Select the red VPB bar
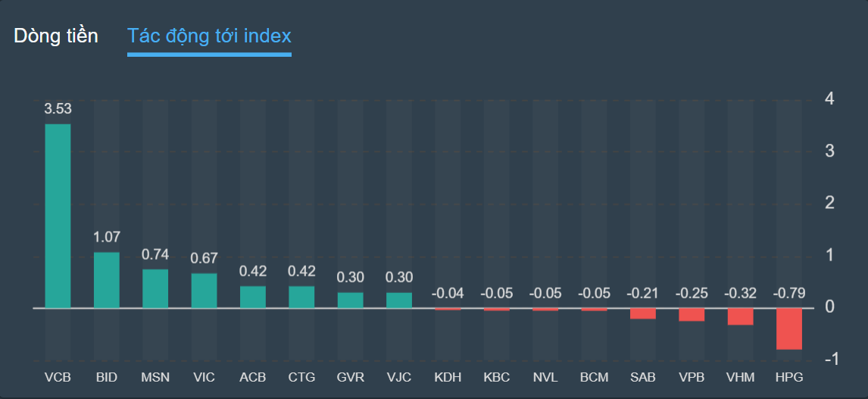This screenshot has height=399, width=868. 692,314
